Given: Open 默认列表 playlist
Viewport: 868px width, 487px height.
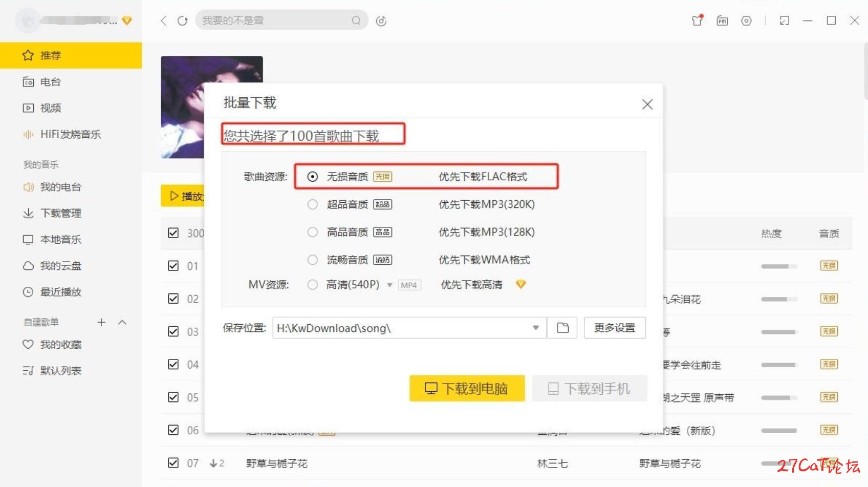Looking at the screenshot, I should [x=71, y=371].
